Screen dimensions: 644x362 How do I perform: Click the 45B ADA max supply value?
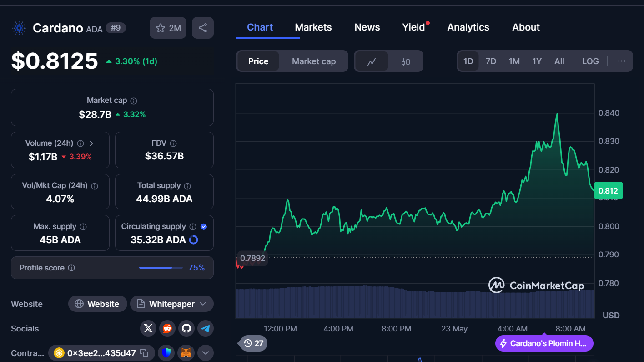[x=60, y=240]
